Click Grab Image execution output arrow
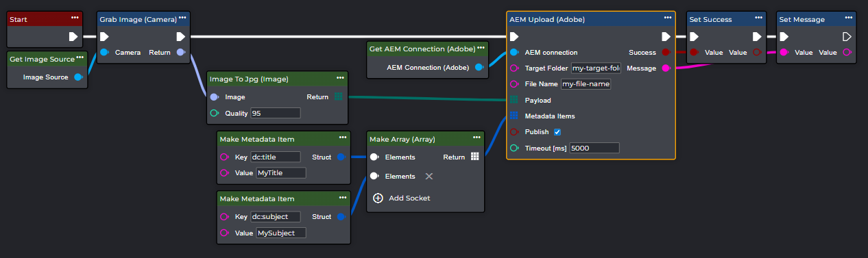Image resolution: width=868 pixels, height=258 pixels. coord(180,36)
